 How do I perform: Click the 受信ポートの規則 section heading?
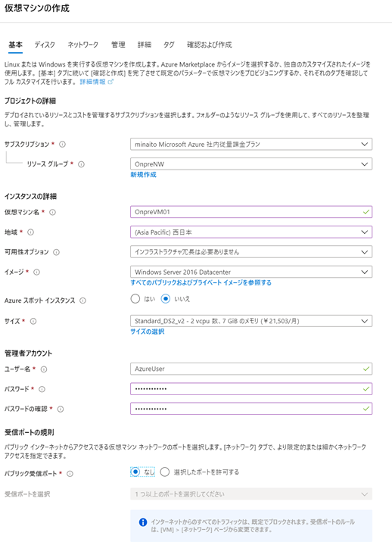30,433
